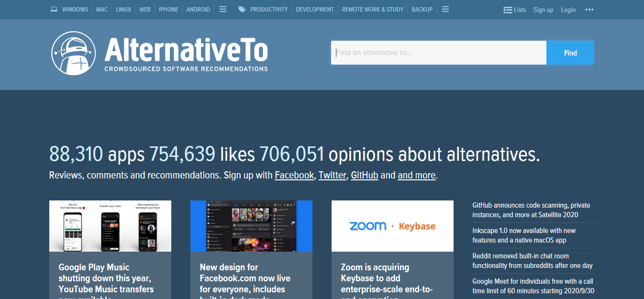
Task: Select the Android platform
Action: coord(198,10)
